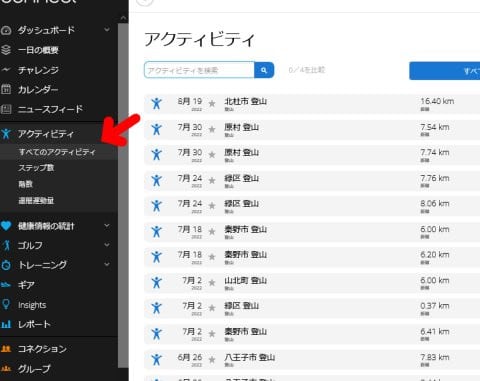Viewport: 480px width, 381px height.
Task: Toggle favorite star on 6.00 km 秦野市 row
Action: click(212, 232)
